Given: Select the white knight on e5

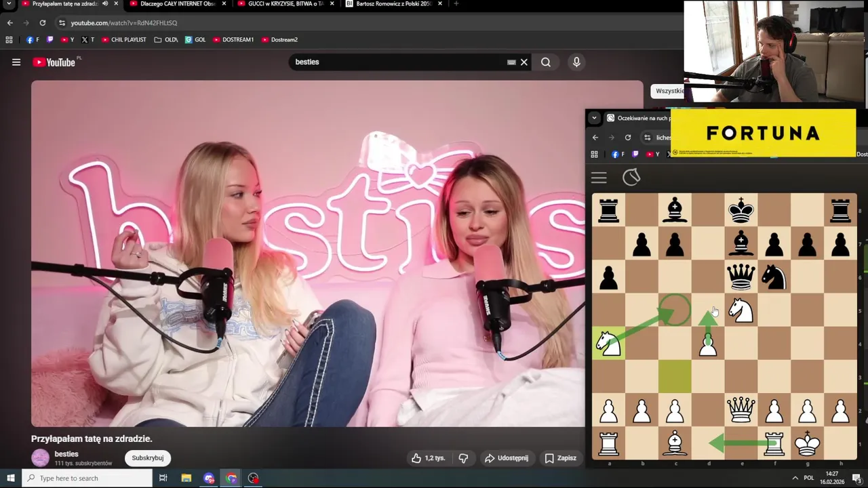Looking at the screenshot, I should pyautogui.click(x=741, y=310).
